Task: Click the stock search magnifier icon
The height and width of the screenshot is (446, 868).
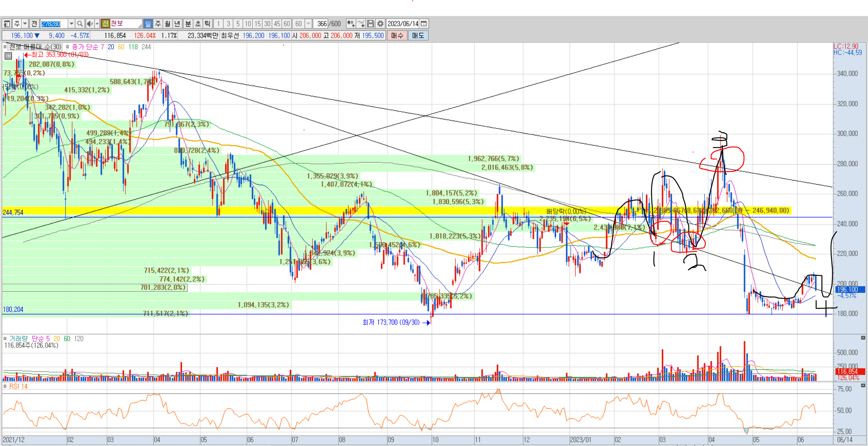Action: [80, 24]
